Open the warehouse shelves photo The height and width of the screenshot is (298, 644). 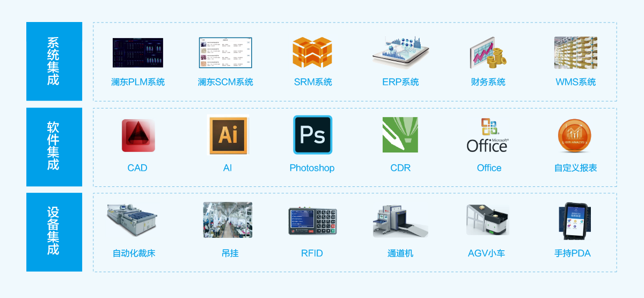point(575,53)
